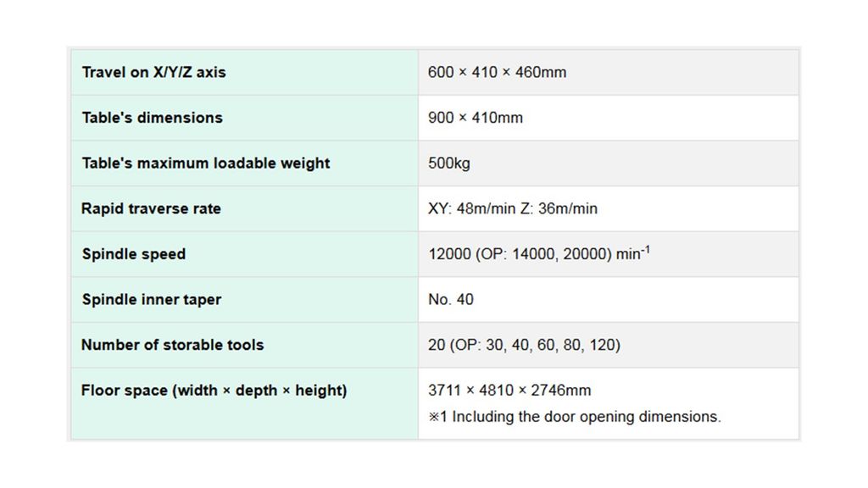Click the '(OP: 14000, 20000)' spindle option text
Viewport: 868px width, 488px height.
point(543,254)
